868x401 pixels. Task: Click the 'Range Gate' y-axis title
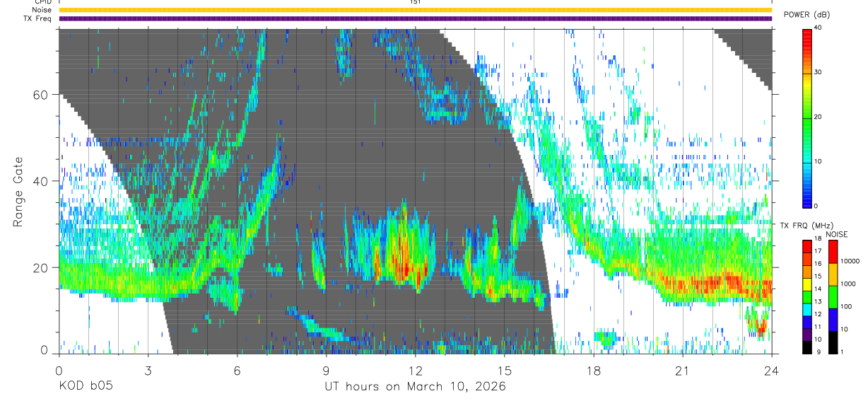(20, 192)
